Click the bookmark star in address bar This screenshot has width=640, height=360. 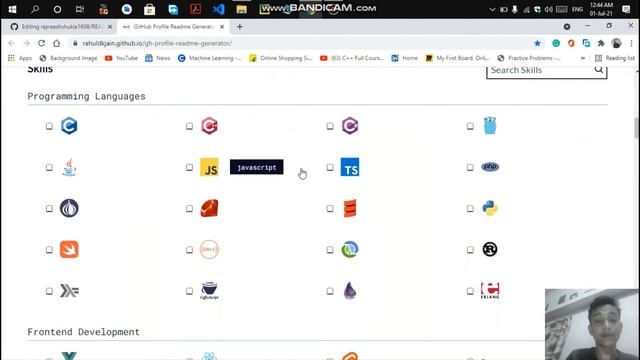[x=537, y=43]
